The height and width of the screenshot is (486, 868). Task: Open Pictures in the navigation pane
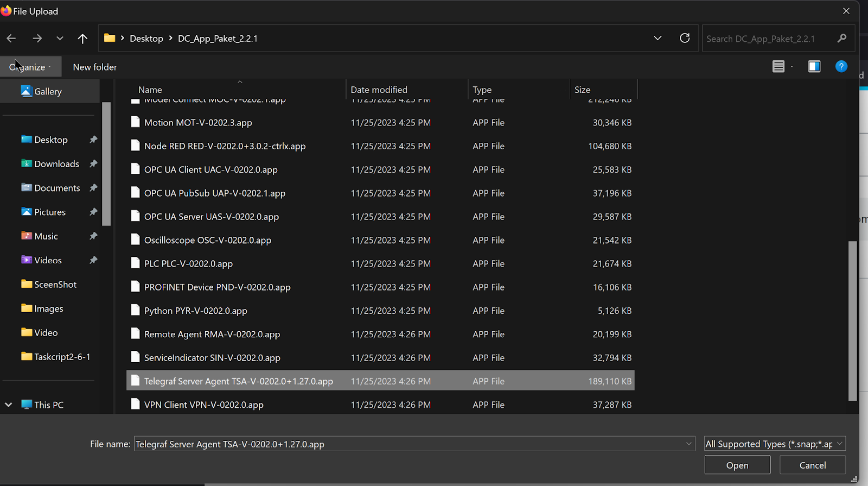[50, 212]
